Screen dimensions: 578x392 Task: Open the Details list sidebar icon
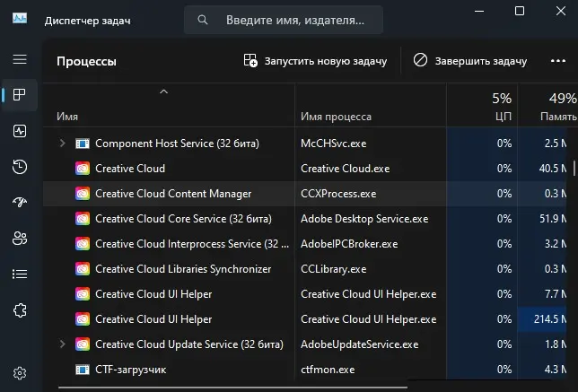20,274
